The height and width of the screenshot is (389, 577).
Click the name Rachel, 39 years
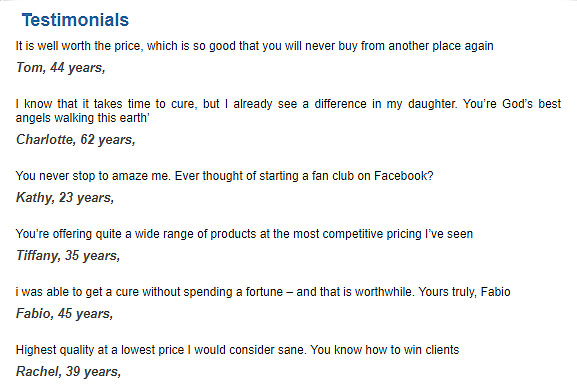click(x=68, y=372)
